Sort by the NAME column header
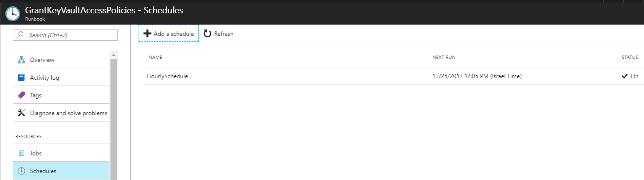The width and height of the screenshot is (644, 180). coord(155,58)
